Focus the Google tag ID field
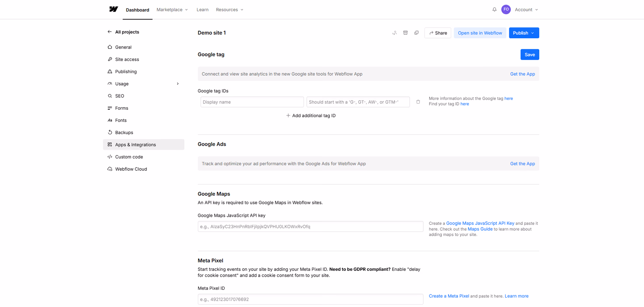Viewport: 644px width, 307px height. click(x=358, y=102)
